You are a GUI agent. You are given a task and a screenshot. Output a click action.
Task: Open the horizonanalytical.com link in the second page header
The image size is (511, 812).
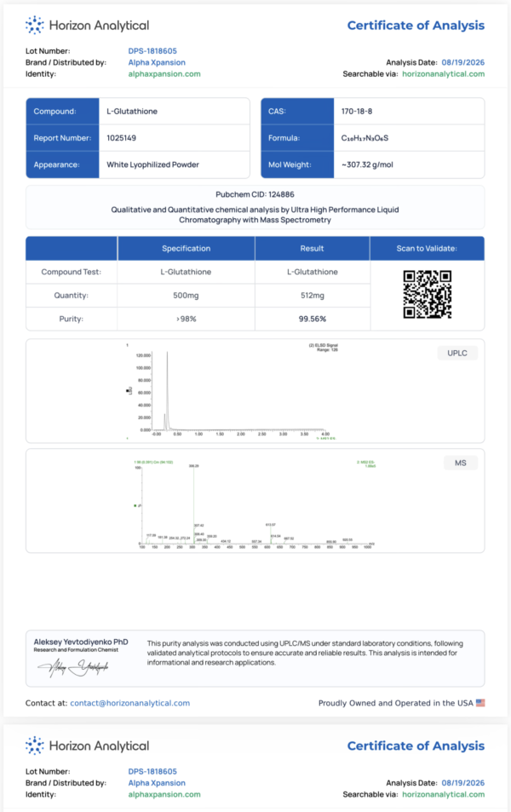[443, 794]
